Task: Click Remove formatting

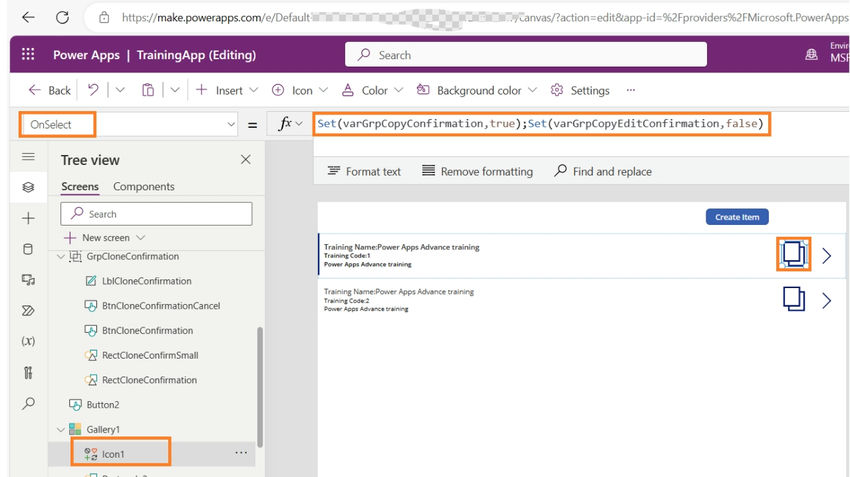Action: 477,171
